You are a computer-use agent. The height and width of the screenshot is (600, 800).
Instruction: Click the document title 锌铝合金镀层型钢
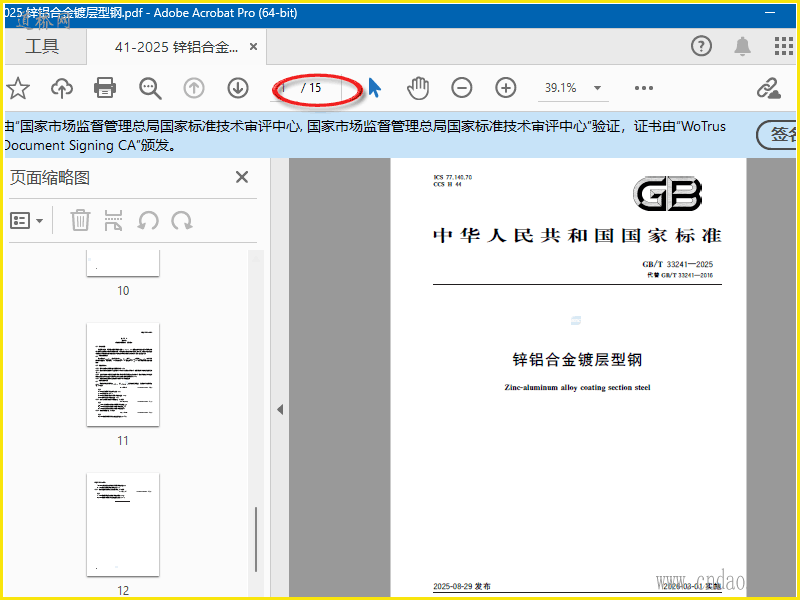tap(577, 359)
